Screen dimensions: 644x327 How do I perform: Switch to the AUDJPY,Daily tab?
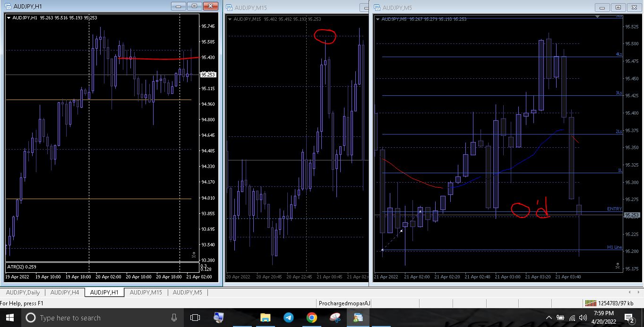pyautogui.click(x=23, y=293)
